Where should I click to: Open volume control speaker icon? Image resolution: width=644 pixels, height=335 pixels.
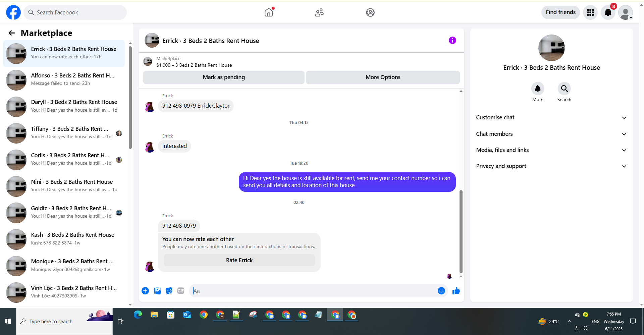(586, 328)
